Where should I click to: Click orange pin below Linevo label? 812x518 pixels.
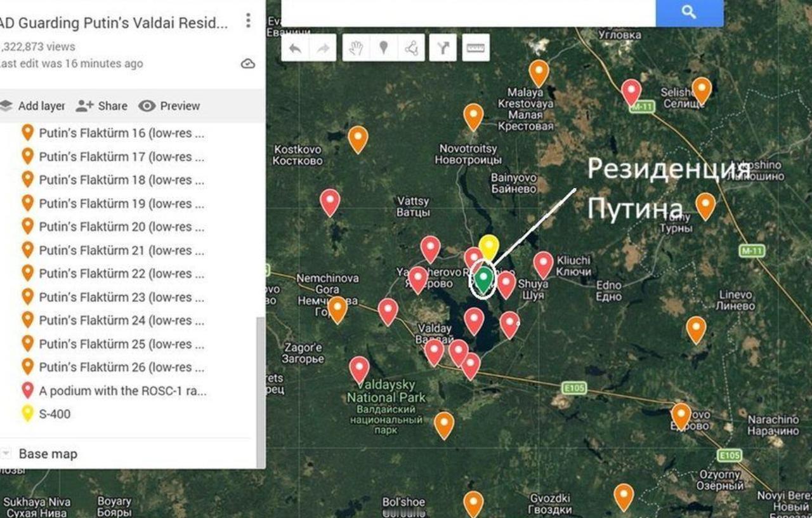click(x=696, y=330)
